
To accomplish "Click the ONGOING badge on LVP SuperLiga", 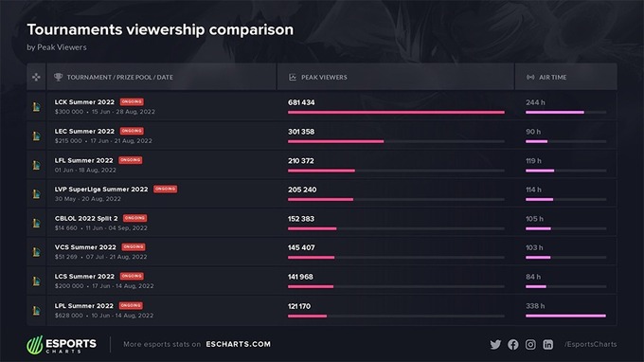I will coord(166,189).
